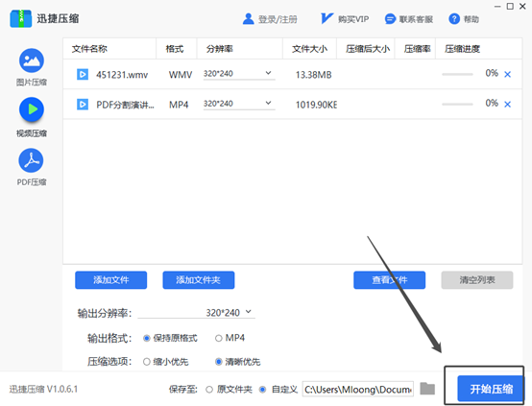Open 登录/注册 login link

pyautogui.click(x=278, y=19)
